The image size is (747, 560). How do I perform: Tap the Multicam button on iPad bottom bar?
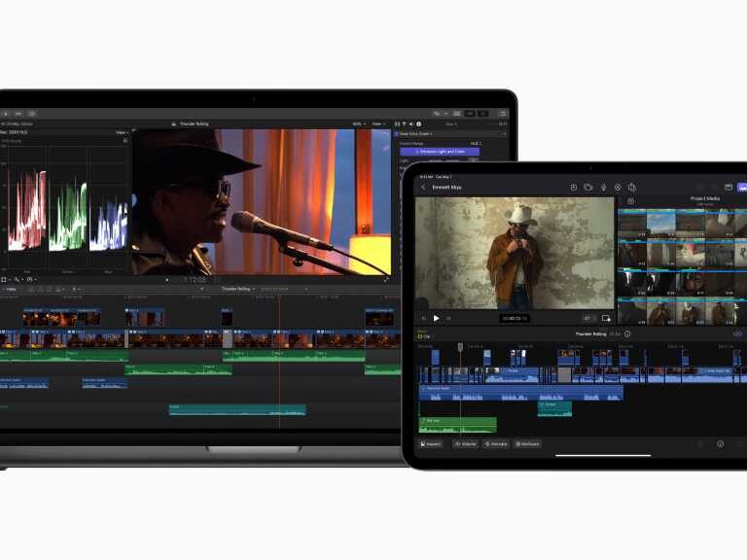point(527,443)
